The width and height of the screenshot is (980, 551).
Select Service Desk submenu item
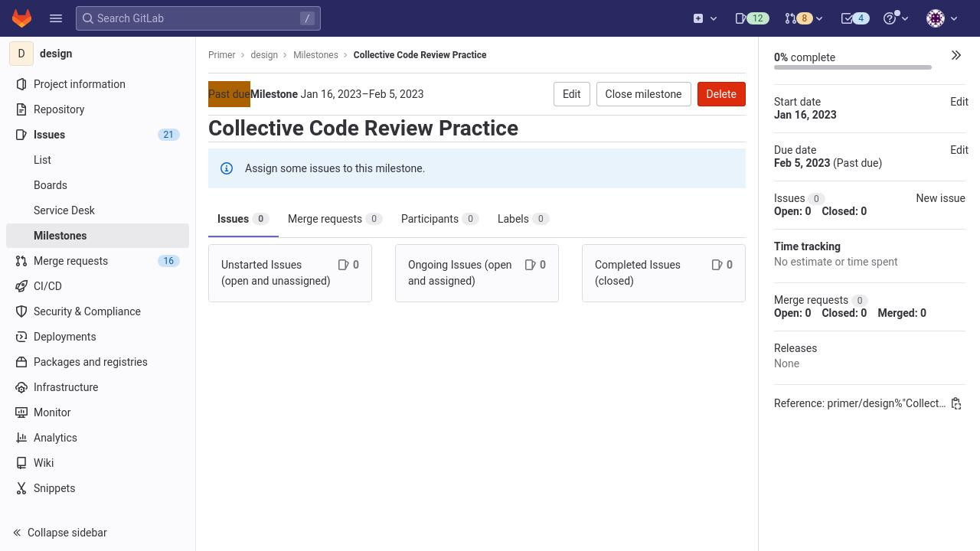[97, 210]
